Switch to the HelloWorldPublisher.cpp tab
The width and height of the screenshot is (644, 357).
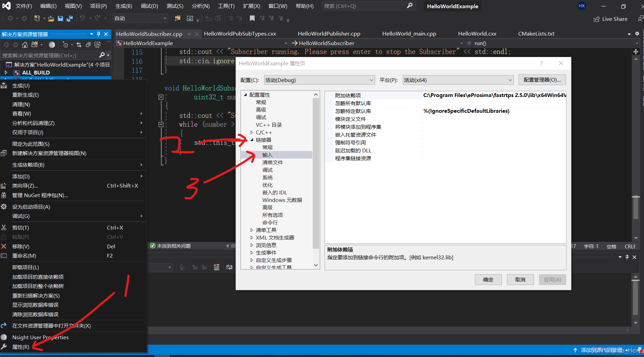(x=329, y=34)
